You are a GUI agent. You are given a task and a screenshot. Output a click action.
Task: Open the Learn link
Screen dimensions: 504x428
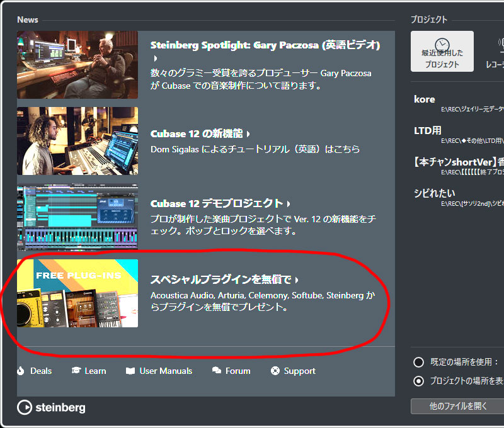95,371
